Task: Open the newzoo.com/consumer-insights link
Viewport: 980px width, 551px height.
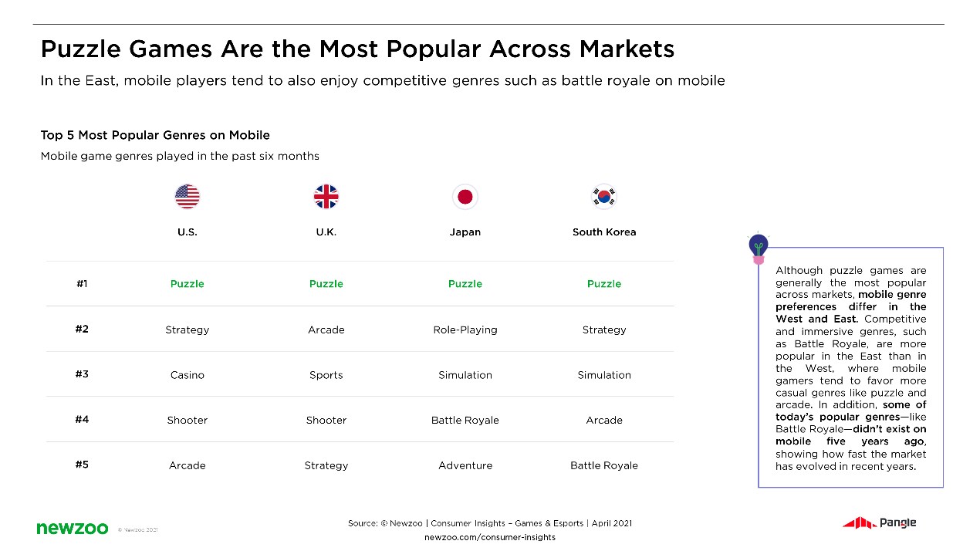Action: 490,537
